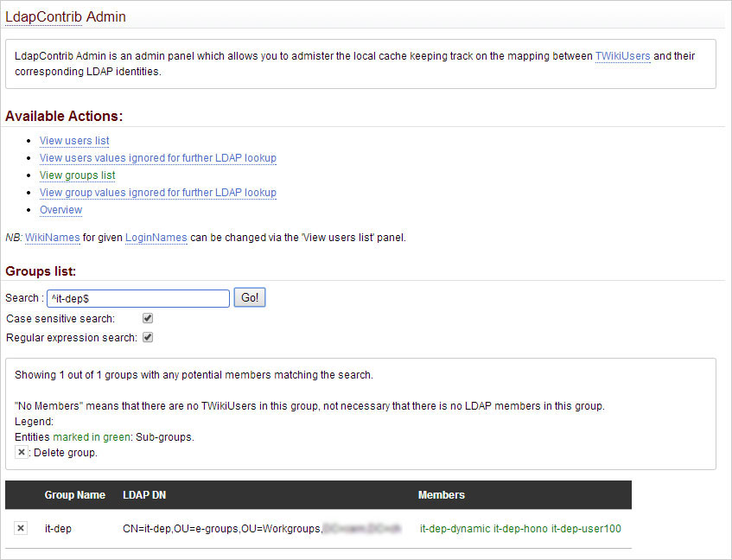Click the delete group icon for it-dep

point(22,528)
